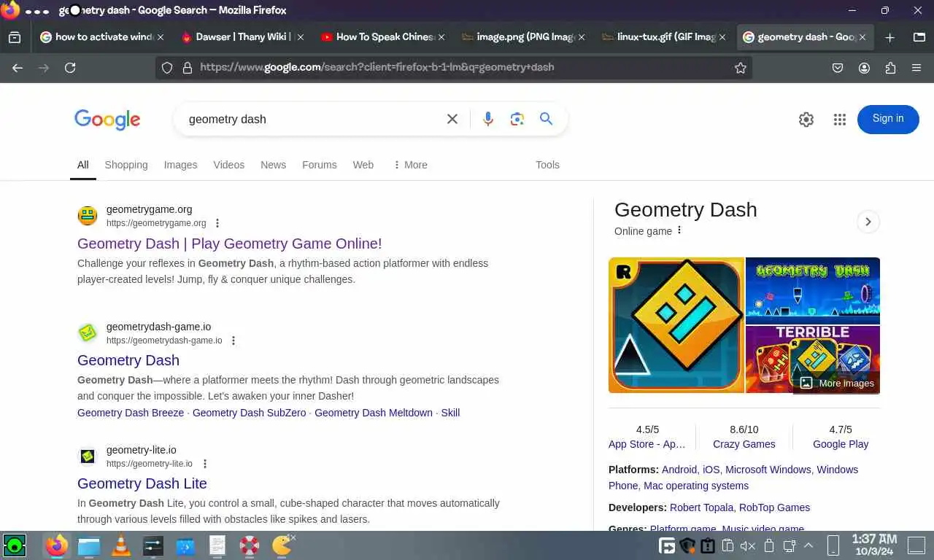Viewport: 934px width, 560px height.
Task: Reload the current page
Action: click(x=70, y=68)
